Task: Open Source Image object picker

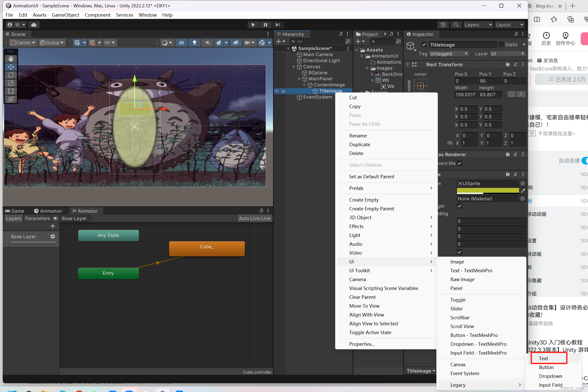Action: tap(523, 183)
